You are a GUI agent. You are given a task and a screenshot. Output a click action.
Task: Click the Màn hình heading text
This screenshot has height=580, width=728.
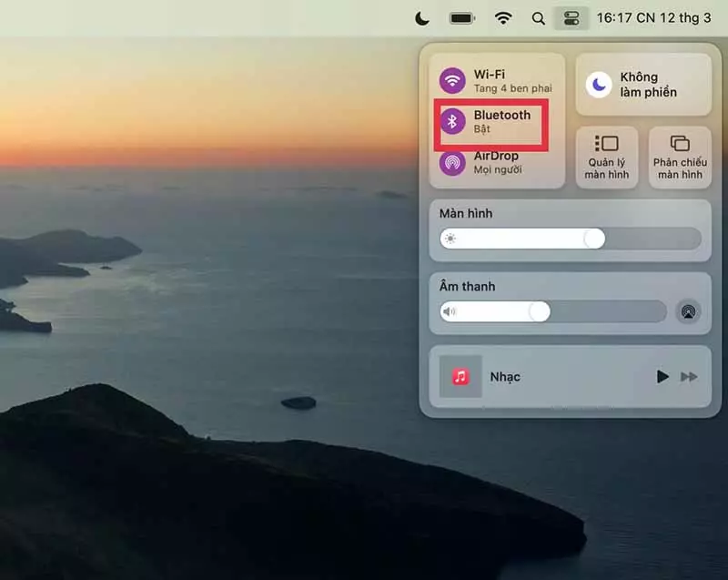[466, 214]
